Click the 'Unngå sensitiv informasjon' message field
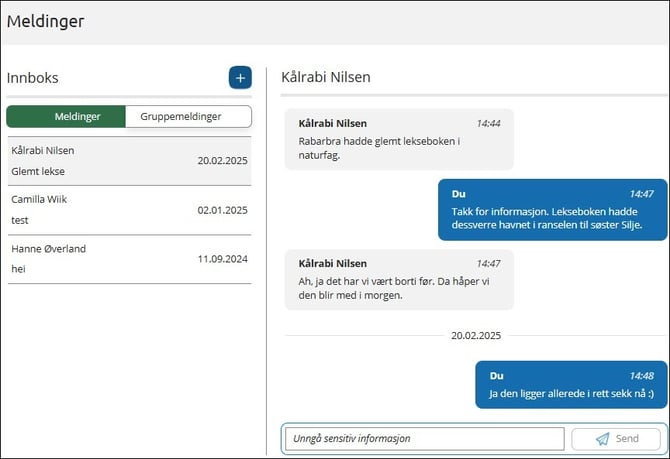The height and width of the screenshot is (459, 670). (424, 439)
